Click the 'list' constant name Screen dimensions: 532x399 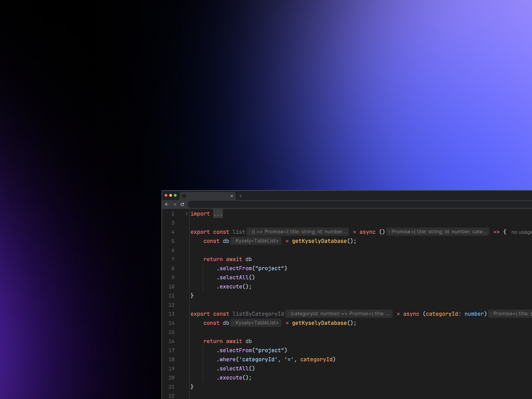239,232
